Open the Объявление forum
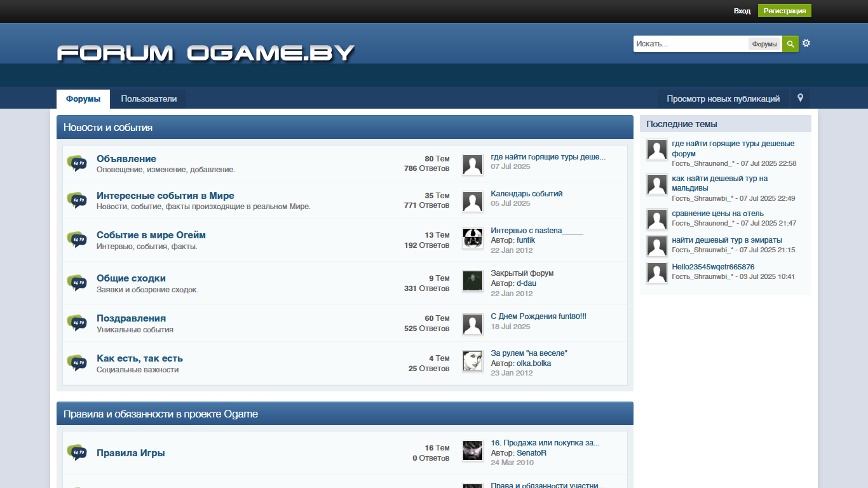 click(126, 159)
